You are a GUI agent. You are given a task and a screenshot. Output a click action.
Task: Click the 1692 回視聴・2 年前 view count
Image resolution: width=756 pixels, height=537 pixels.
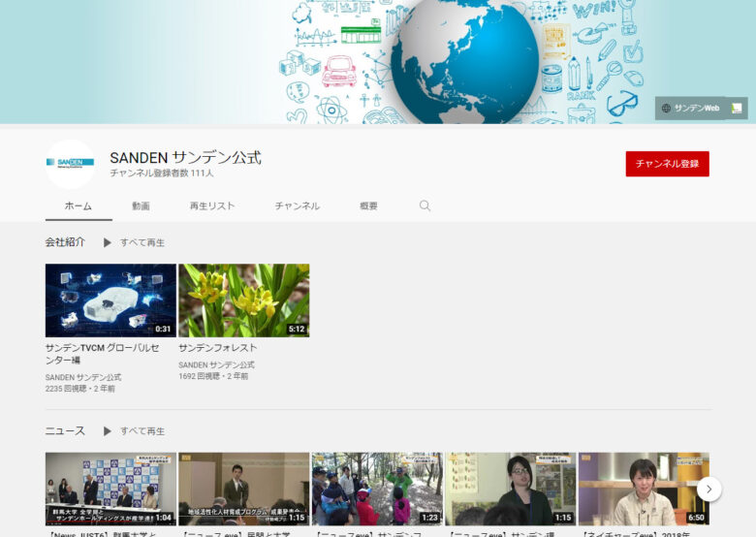coord(213,376)
